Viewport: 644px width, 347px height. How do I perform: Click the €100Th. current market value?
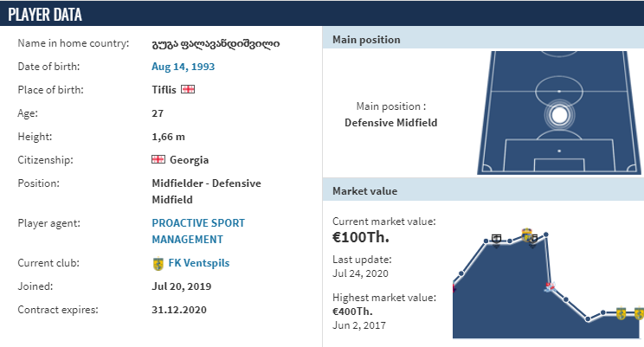[361, 237]
